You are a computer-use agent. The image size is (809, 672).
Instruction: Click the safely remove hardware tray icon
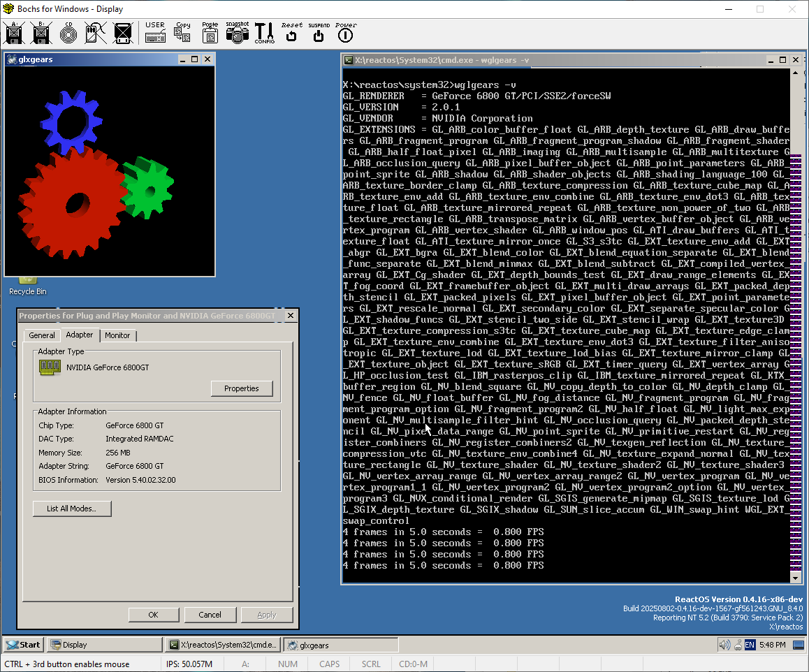coord(738,645)
